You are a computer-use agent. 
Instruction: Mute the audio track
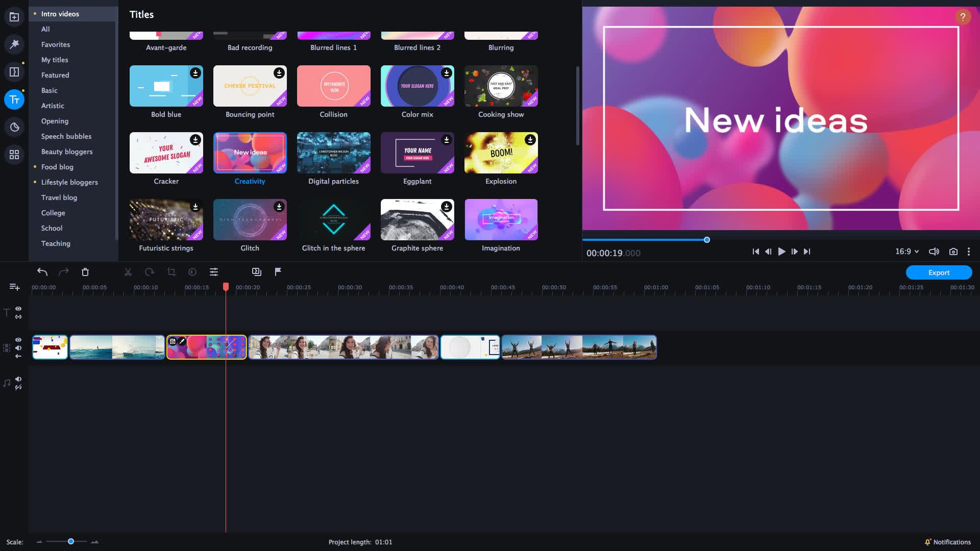(18, 379)
